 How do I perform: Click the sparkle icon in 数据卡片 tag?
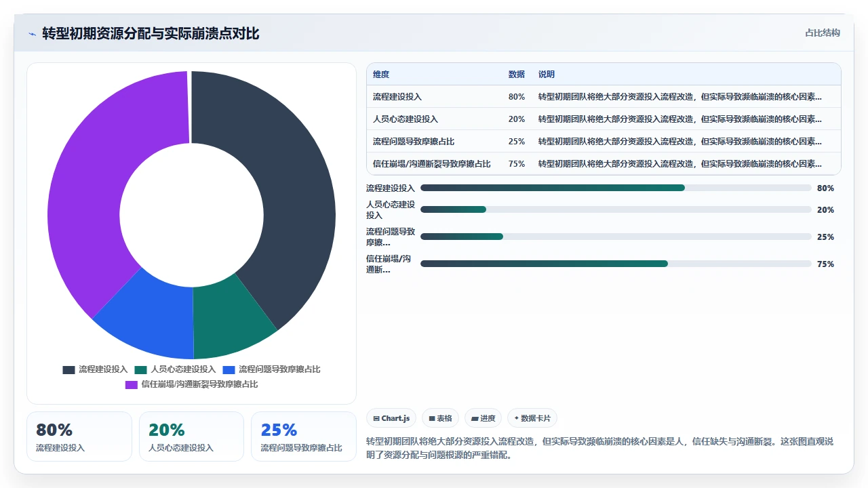point(517,418)
